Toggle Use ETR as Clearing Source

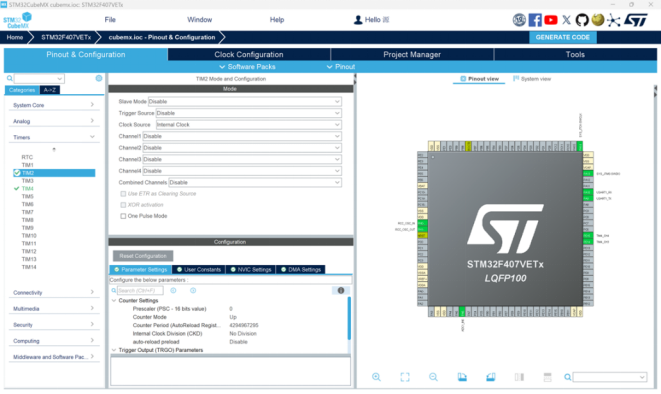click(123, 194)
